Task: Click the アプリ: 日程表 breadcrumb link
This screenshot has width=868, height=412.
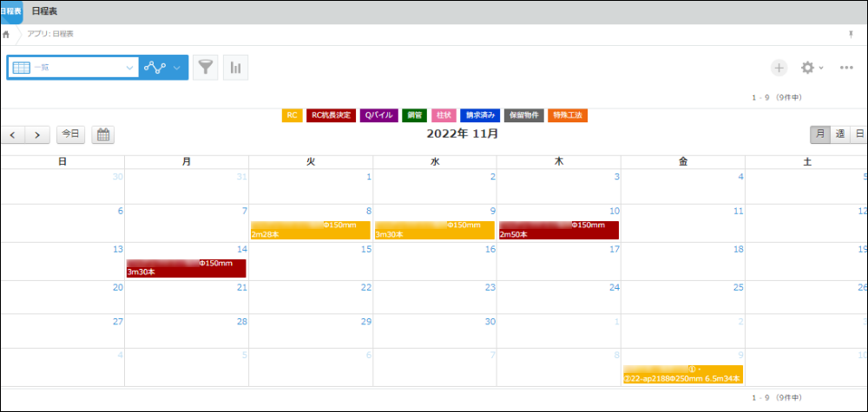Action: coord(50,35)
